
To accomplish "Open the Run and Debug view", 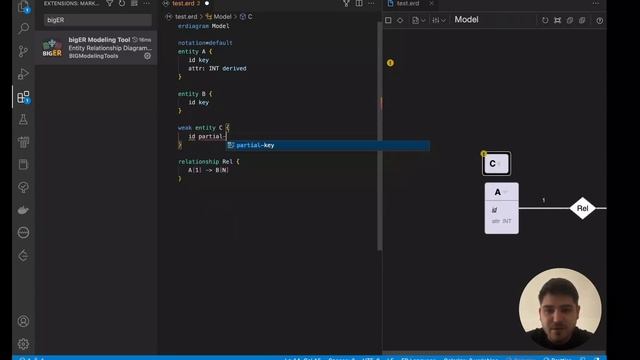I will coord(23,74).
